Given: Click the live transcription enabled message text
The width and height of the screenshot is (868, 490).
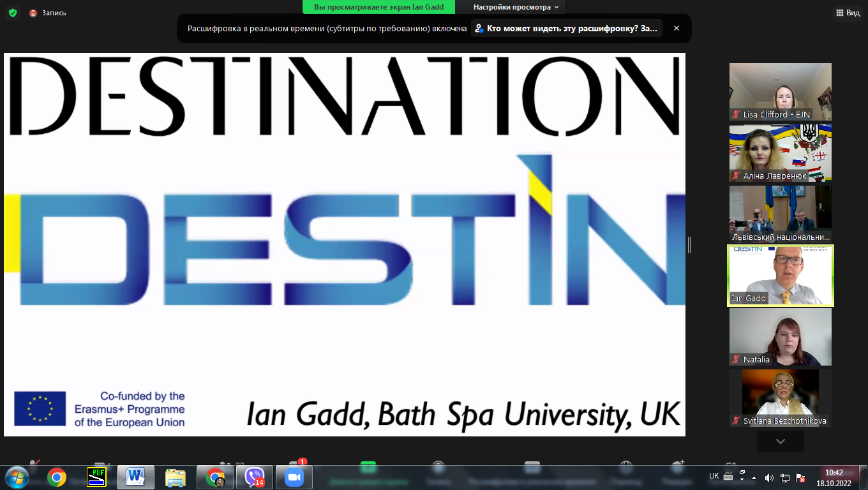Looking at the screenshot, I should pyautogui.click(x=327, y=28).
